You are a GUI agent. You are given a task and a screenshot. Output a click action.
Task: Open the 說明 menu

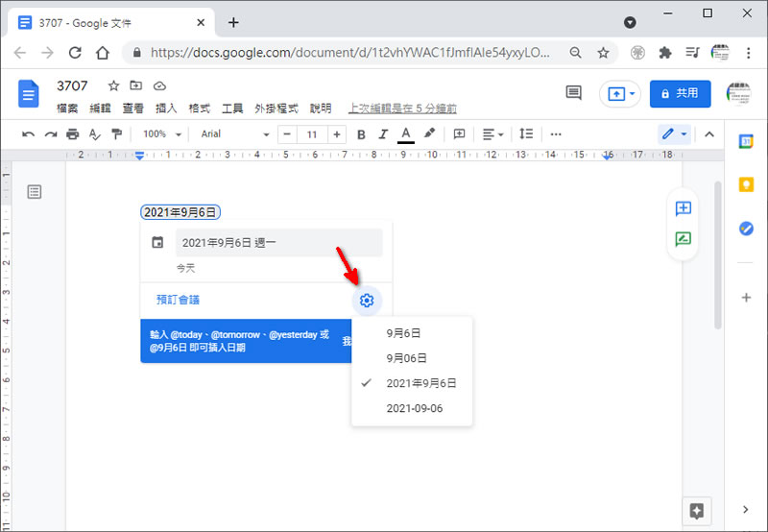coord(321,109)
